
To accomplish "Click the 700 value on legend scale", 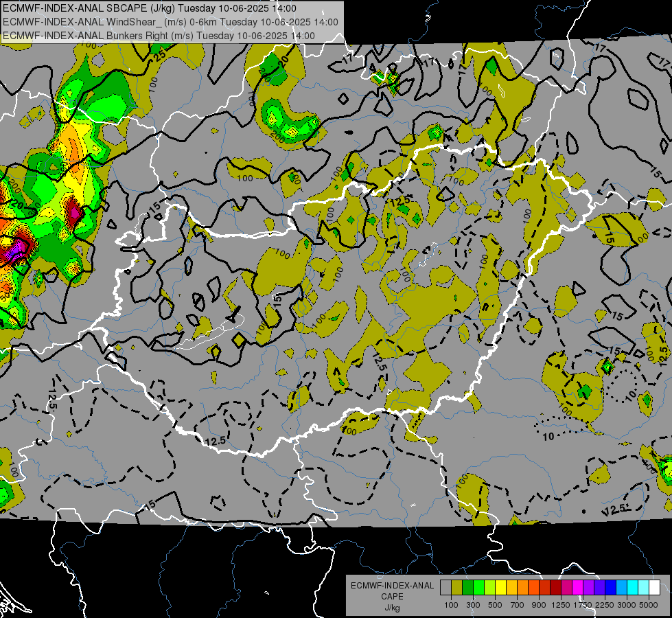I will click(518, 605).
